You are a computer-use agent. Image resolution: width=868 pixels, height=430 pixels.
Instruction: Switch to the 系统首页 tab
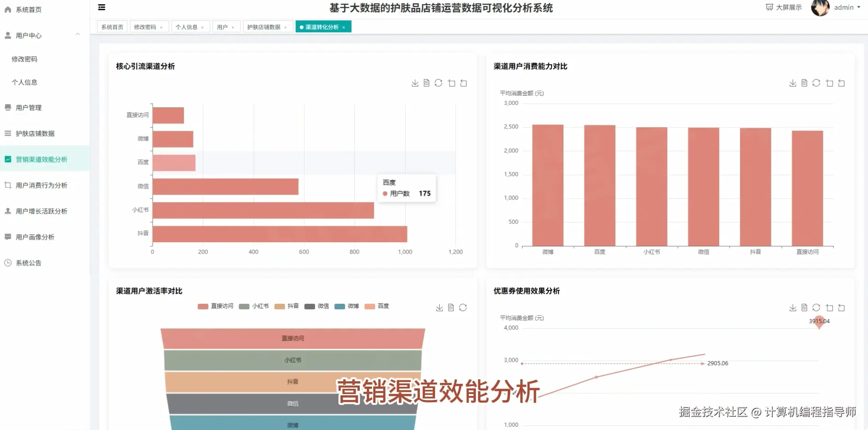click(x=112, y=27)
